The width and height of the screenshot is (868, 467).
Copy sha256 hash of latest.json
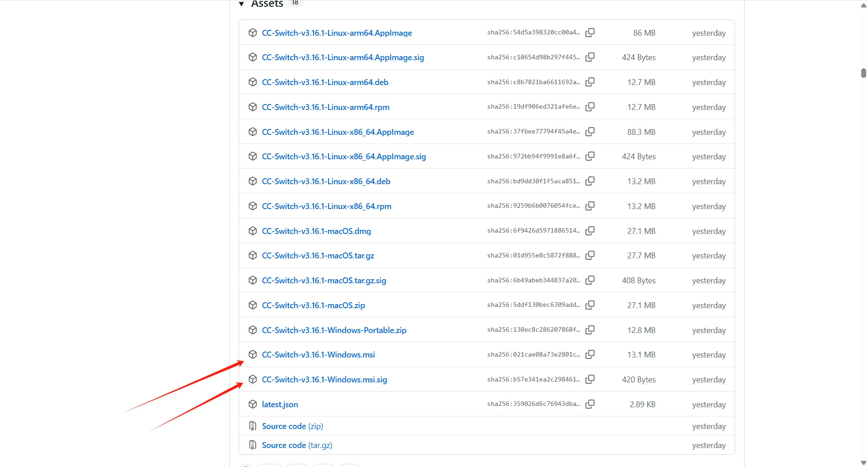(x=590, y=404)
